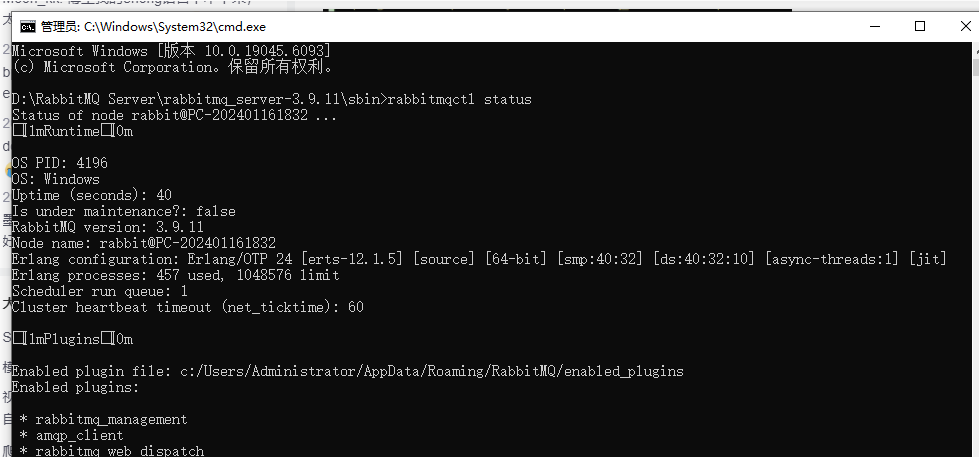The image size is (979, 457).
Task: Click the 'Node name' output line
Action: coord(143,243)
